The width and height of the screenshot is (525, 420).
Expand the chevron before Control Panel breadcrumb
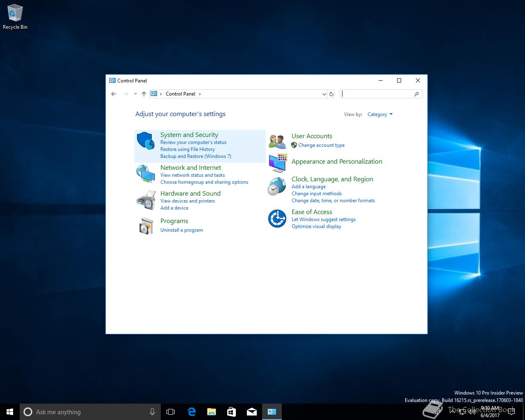click(x=161, y=94)
